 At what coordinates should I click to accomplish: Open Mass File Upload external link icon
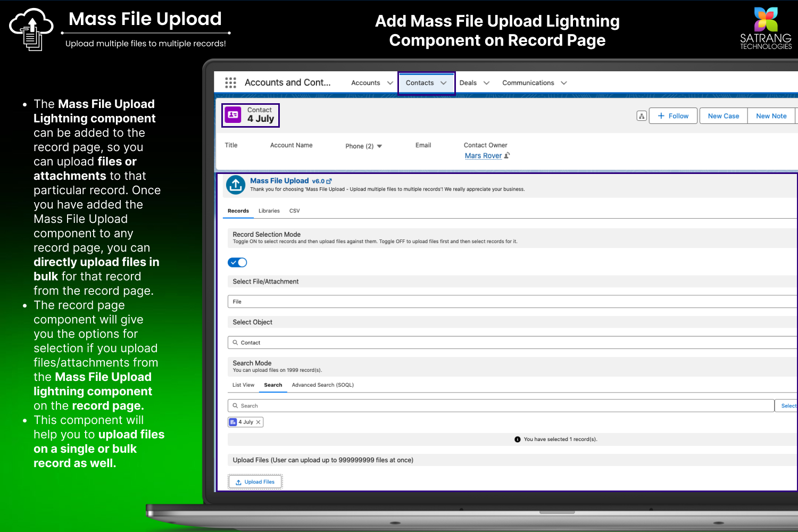[x=329, y=181]
